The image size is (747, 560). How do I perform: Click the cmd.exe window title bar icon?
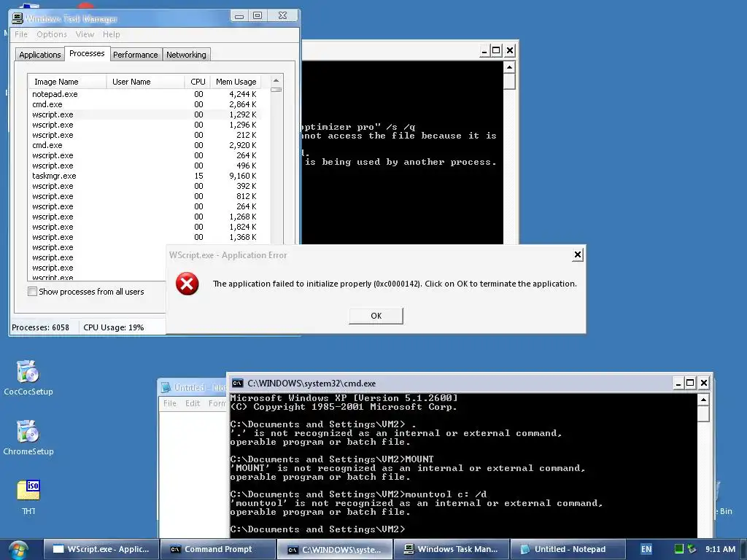click(x=237, y=384)
